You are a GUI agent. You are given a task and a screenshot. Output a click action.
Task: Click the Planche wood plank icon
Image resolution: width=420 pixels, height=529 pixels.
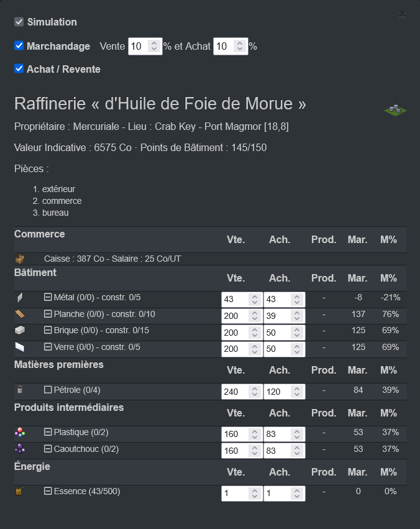point(19,314)
